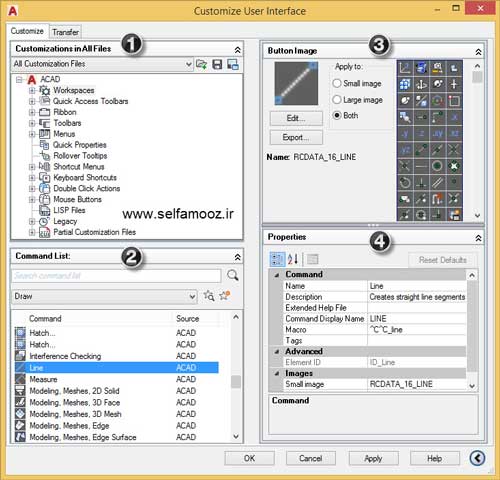Viewport: 500px width, 480px height.
Task: Select Large image radio button
Action: tap(337, 99)
